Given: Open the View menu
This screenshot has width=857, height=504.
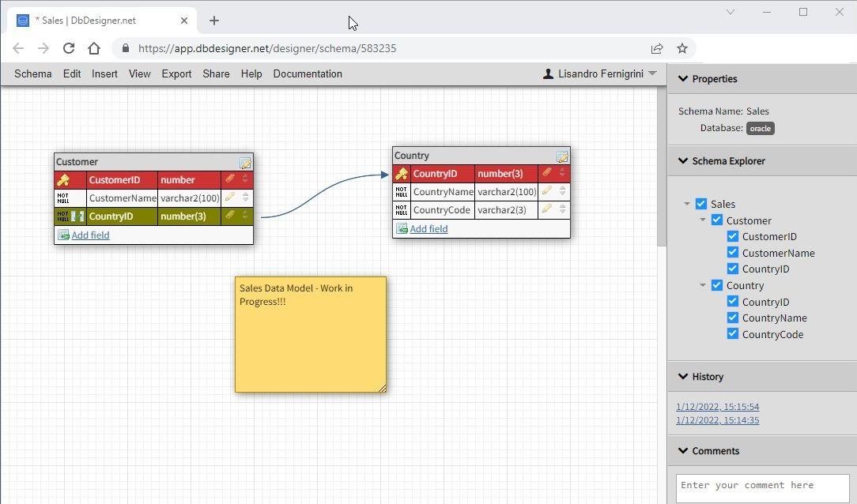Looking at the screenshot, I should coord(139,73).
